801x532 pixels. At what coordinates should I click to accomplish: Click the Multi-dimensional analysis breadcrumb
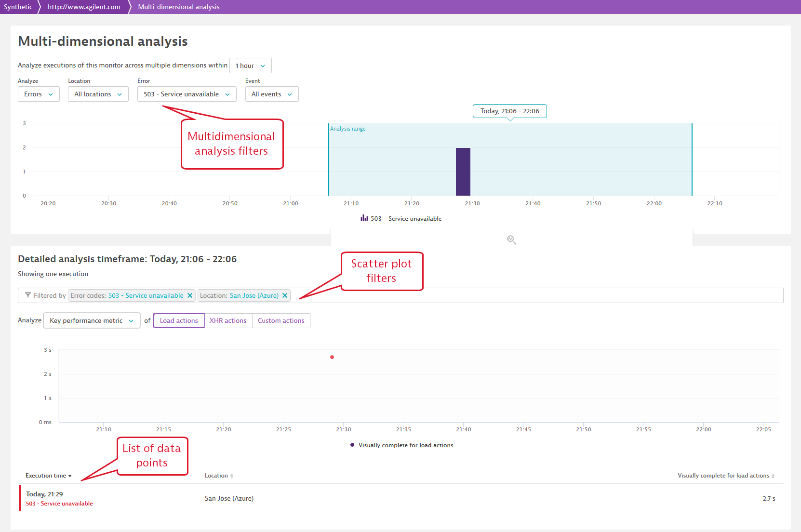click(179, 7)
